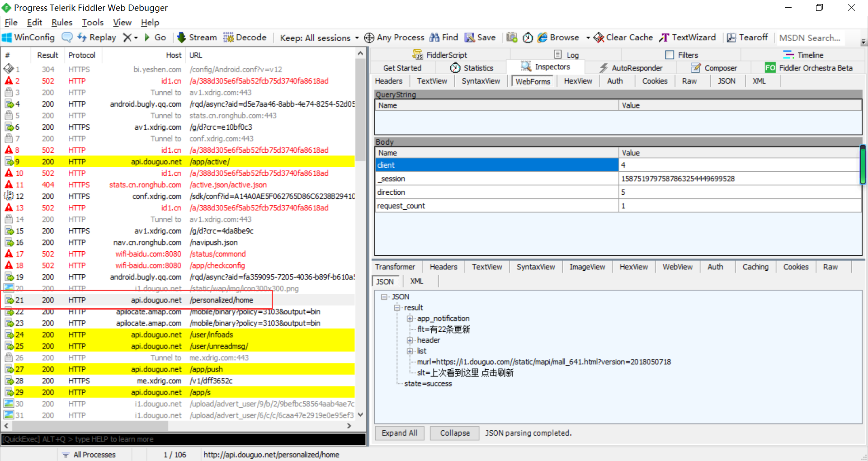Click the timer stopwatch icon
The height and width of the screenshot is (461, 868).
pos(528,38)
